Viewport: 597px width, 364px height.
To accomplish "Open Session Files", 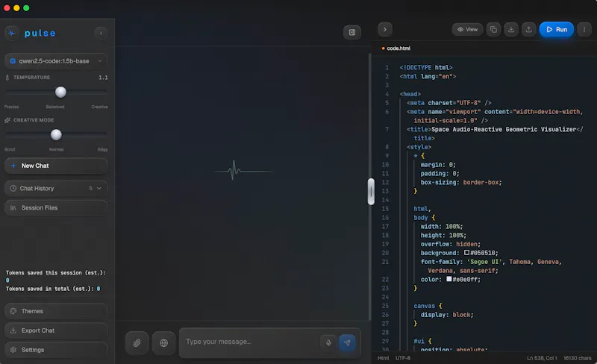I will 56,207.
